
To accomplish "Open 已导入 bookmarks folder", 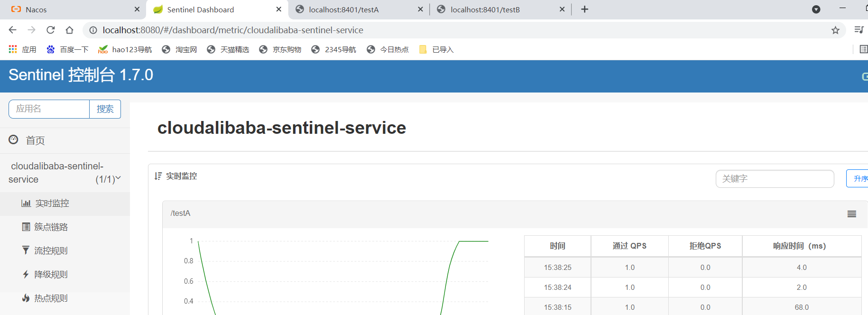I will [x=436, y=49].
